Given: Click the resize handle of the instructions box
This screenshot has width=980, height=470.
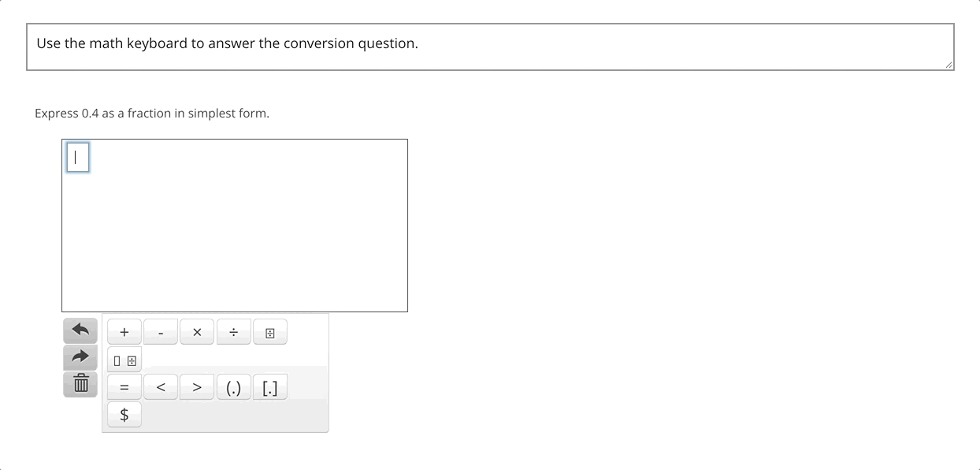Looking at the screenshot, I should point(948,66).
